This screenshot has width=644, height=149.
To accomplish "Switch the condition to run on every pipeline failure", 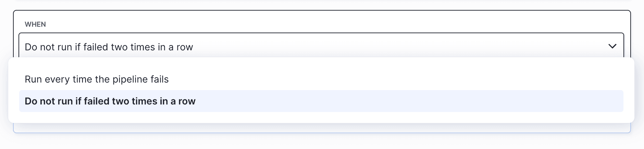I will pos(97,79).
